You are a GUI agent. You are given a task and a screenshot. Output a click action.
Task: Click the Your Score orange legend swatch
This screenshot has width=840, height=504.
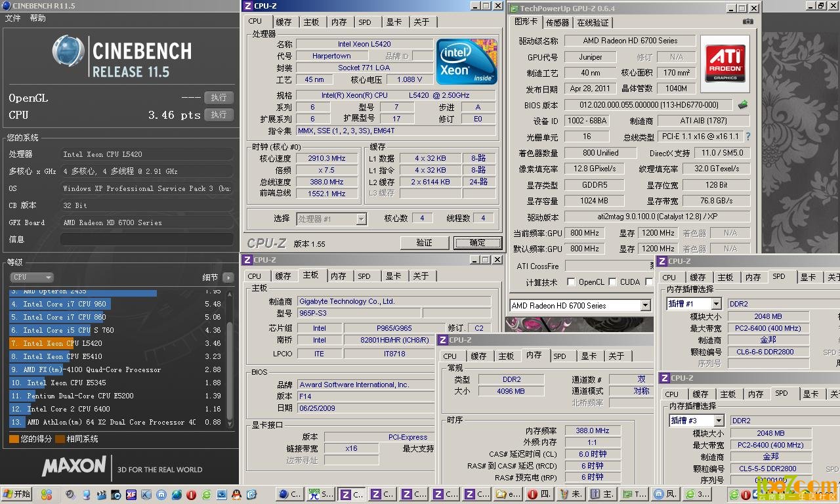14,439
